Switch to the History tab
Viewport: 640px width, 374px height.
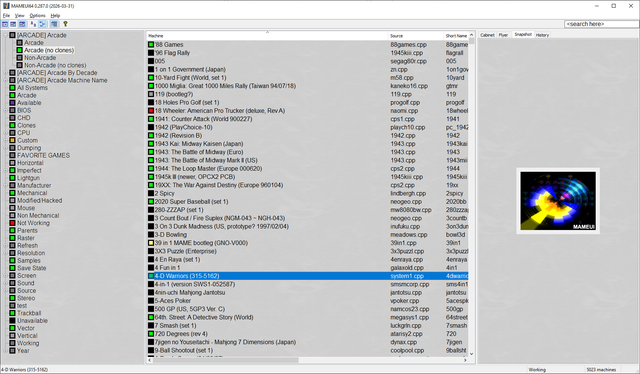[542, 35]
